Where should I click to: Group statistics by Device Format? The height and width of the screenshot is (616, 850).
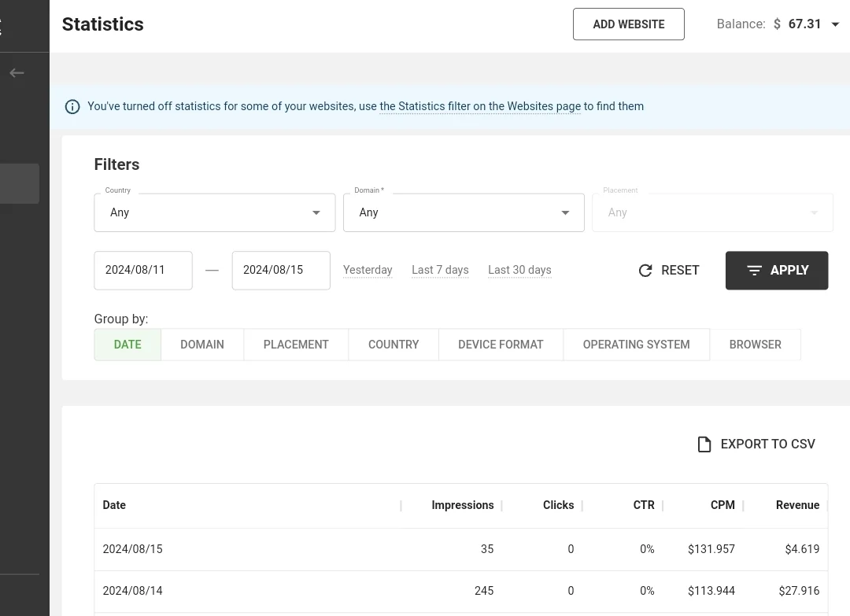(501, 345)
